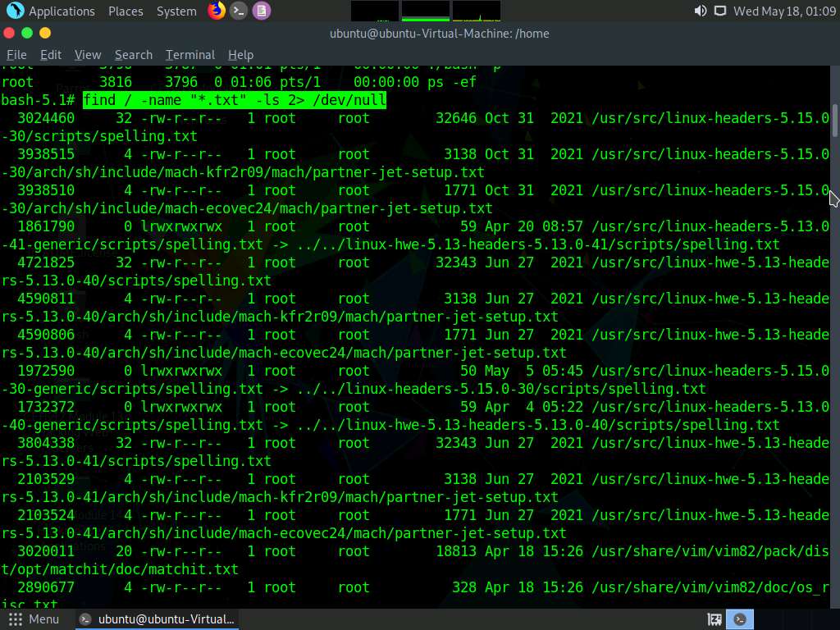The image size is (840, 630).
Task: Click the workspace switcher icon in bottom panel
Action: pyautogui.click(x=714, y=619)
